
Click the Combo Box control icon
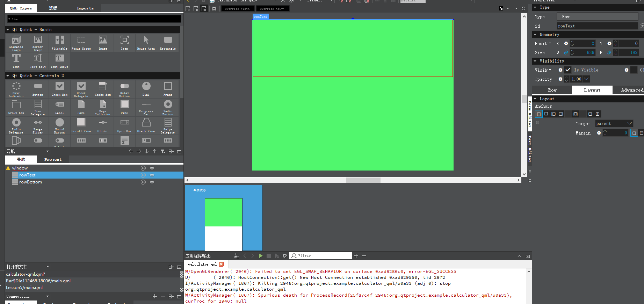(x=103, y=88)
